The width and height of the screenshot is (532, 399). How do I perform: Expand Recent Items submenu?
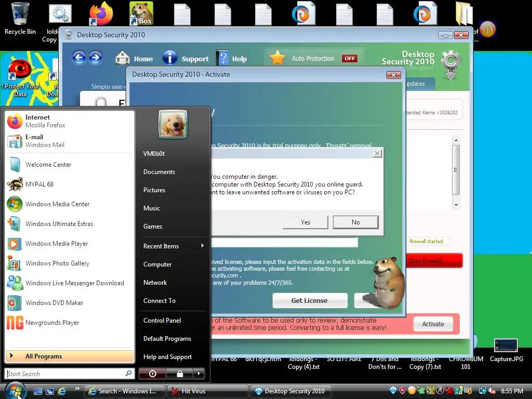(174, 246)
